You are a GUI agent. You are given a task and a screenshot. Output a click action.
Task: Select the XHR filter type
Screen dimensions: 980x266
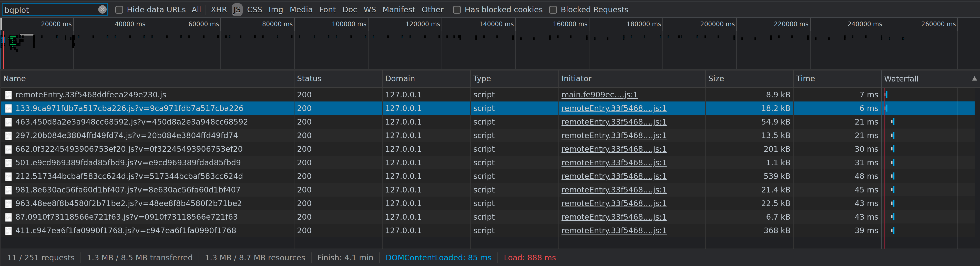(x=219, y=9)
